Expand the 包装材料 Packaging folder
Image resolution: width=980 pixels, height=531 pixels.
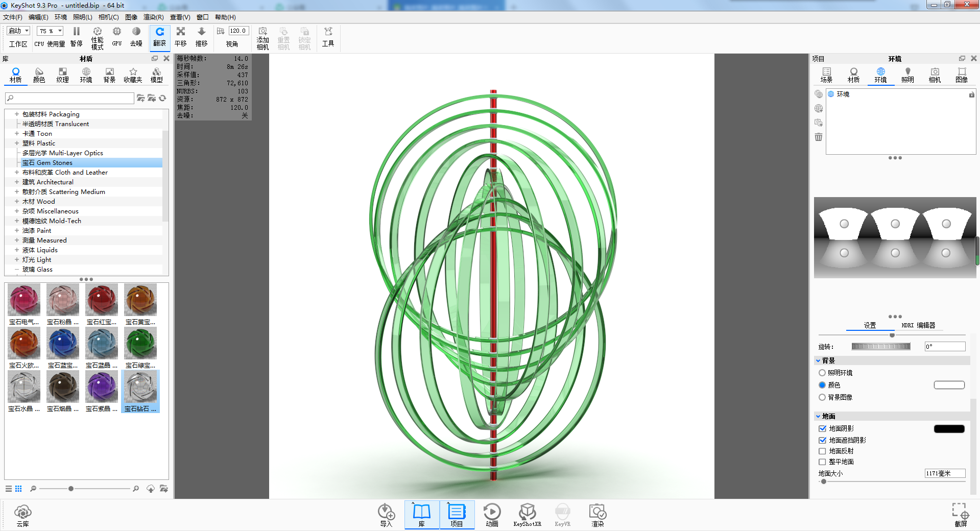(x=17, y=114)
